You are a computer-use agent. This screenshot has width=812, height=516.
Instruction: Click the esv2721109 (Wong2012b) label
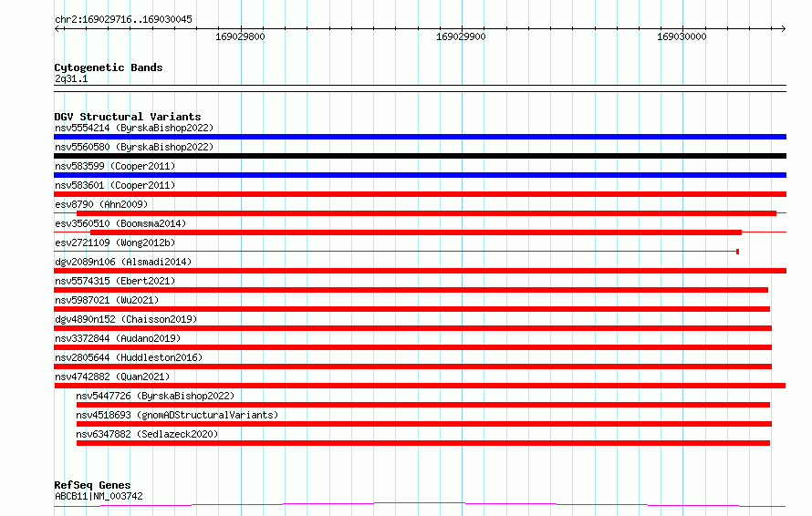point(115,243)
